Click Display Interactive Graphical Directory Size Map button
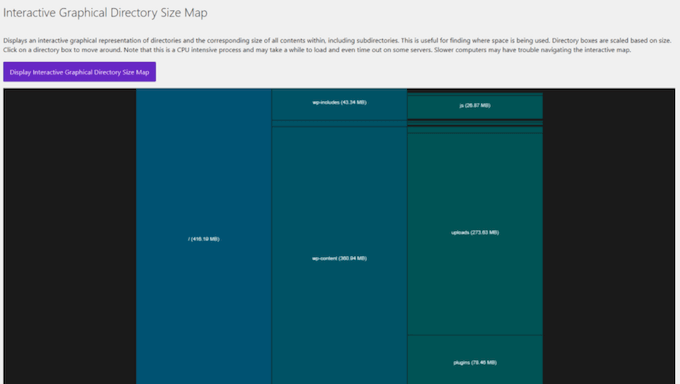Viewport: 680px width, 384px height. click(79, 72)
